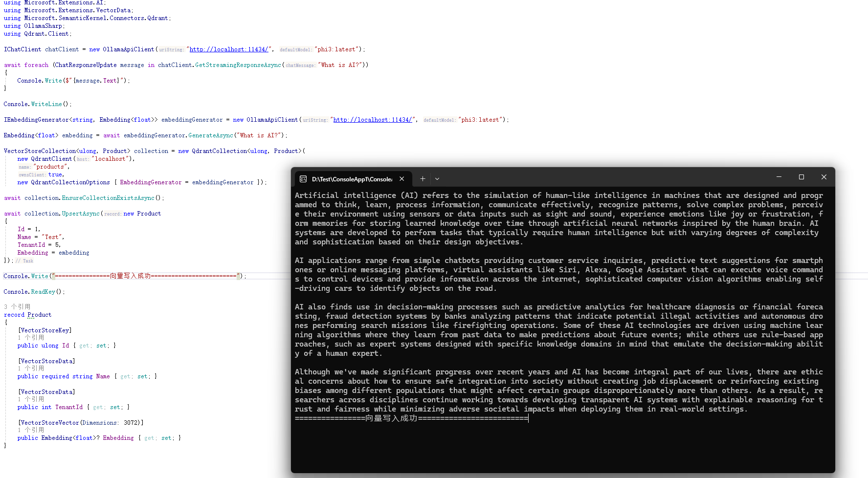
Task: Maximize the terminal window
Action: (x=801, y=177)
